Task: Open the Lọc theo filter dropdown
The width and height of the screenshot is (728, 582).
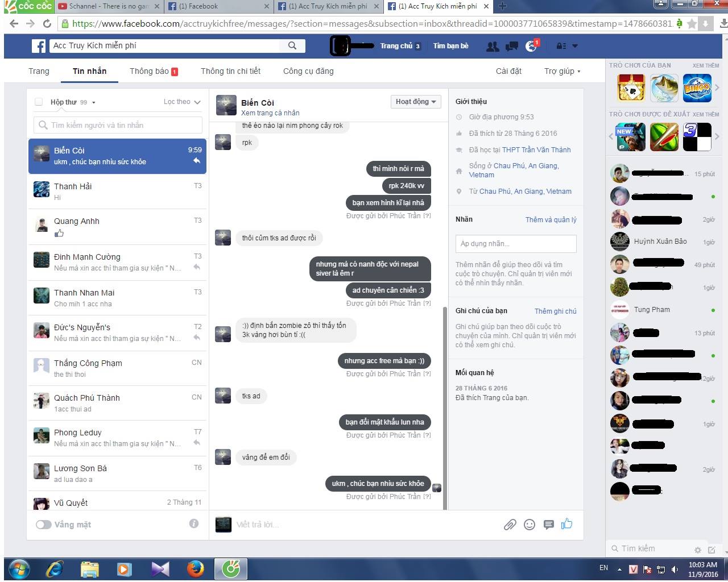Action: tap(182, 102)
